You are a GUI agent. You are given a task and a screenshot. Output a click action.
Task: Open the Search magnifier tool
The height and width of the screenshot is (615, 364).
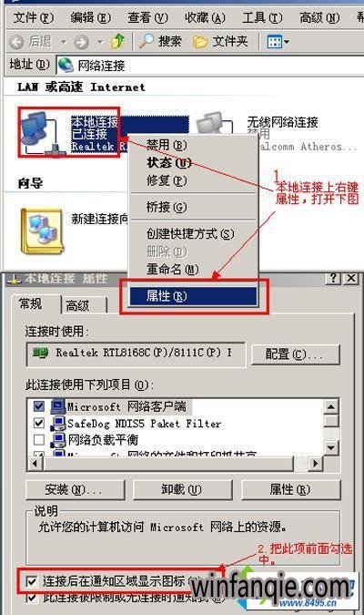tap(147, 41)
